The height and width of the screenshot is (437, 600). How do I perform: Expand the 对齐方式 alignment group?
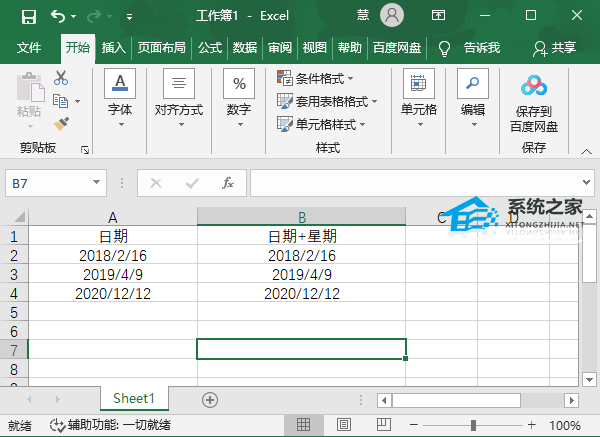pyautogui.click(x=179, y=98)
